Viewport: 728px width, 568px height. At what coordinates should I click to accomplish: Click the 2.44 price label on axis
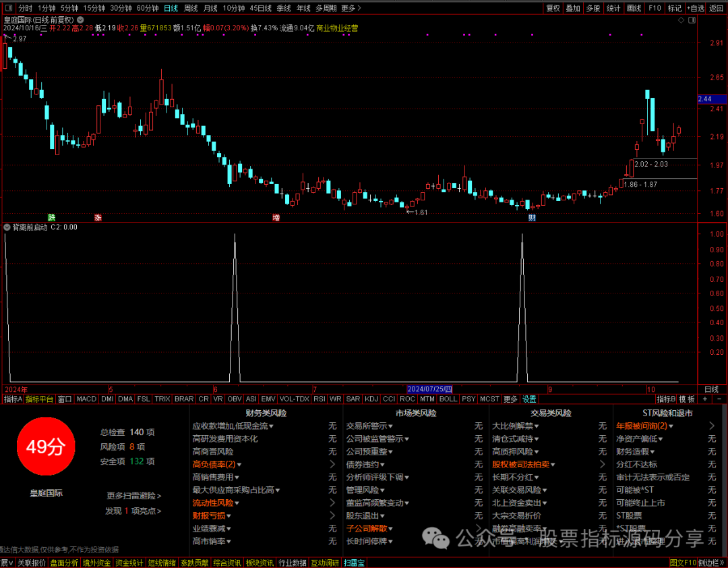click(712, 99)
